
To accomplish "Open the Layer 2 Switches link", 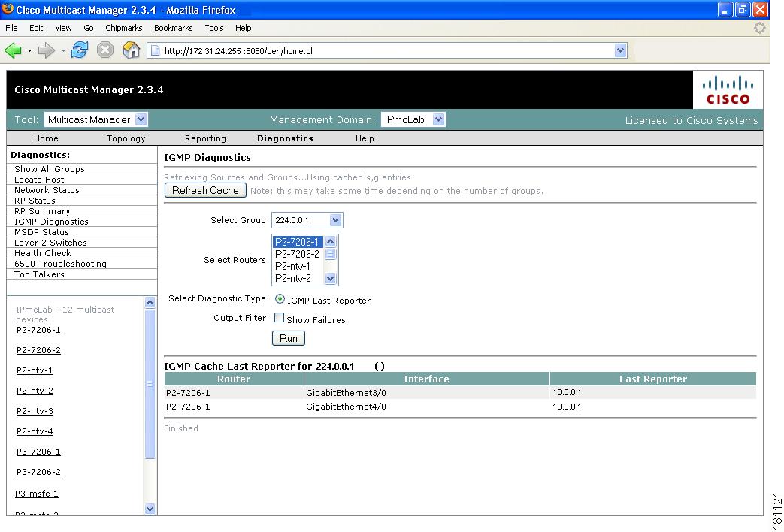I will pyautogui.click(x=50, y=243).
